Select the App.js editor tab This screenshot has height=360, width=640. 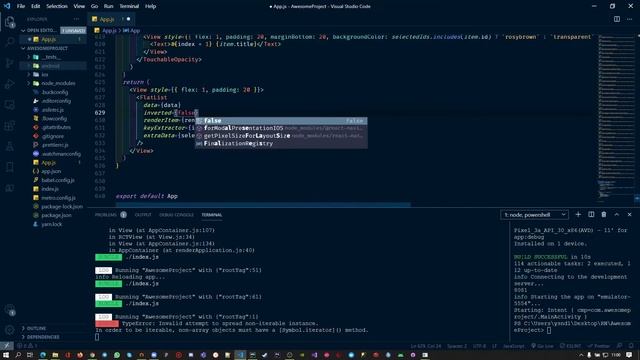coord(111,19)
